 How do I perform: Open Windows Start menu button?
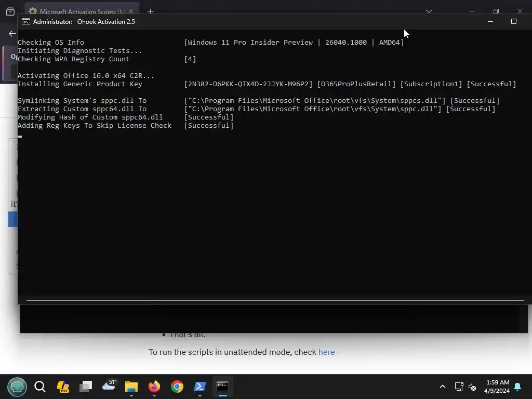pyautogui.click(x=17, y=387)
